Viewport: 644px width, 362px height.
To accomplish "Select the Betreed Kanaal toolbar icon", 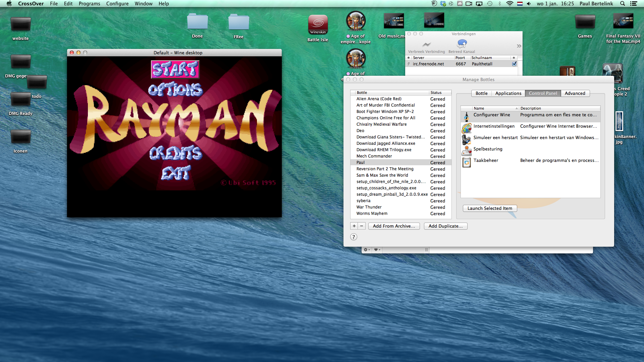I will pyautogui.click(x=462, y=44).
